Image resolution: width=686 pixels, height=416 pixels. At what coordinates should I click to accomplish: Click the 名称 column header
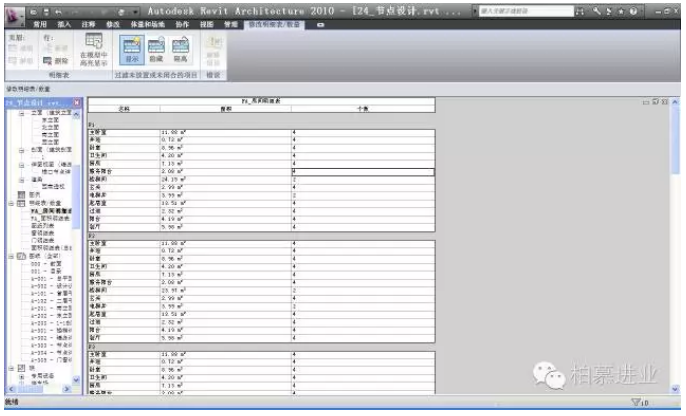pyautogui.click(x=123, y=108)
